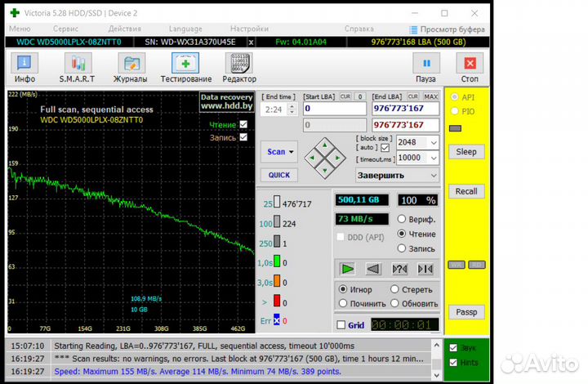Viewport: 588px width, 384px height.
Task: Toggle the Hints checkbox
Action: pos(453,362)
